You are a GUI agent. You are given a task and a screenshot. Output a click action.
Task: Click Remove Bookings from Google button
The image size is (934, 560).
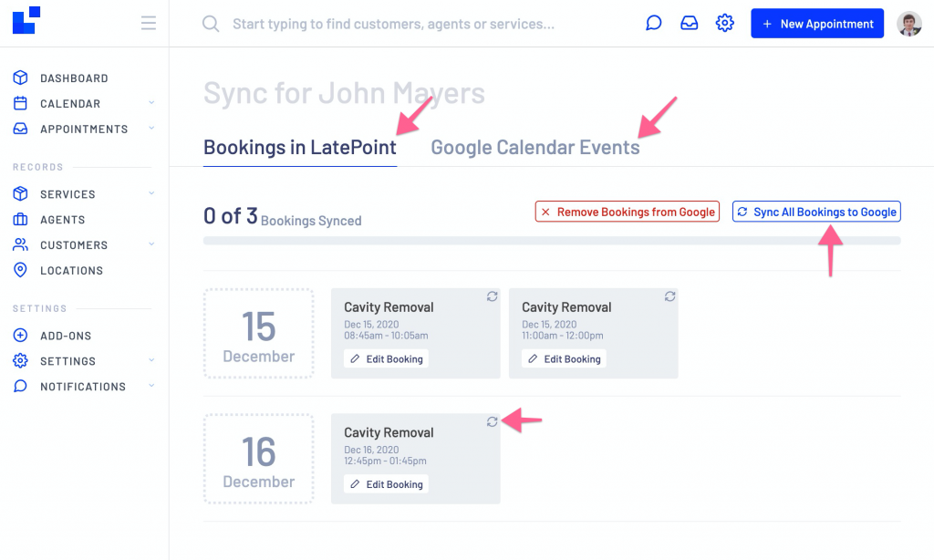pos(628,212)
